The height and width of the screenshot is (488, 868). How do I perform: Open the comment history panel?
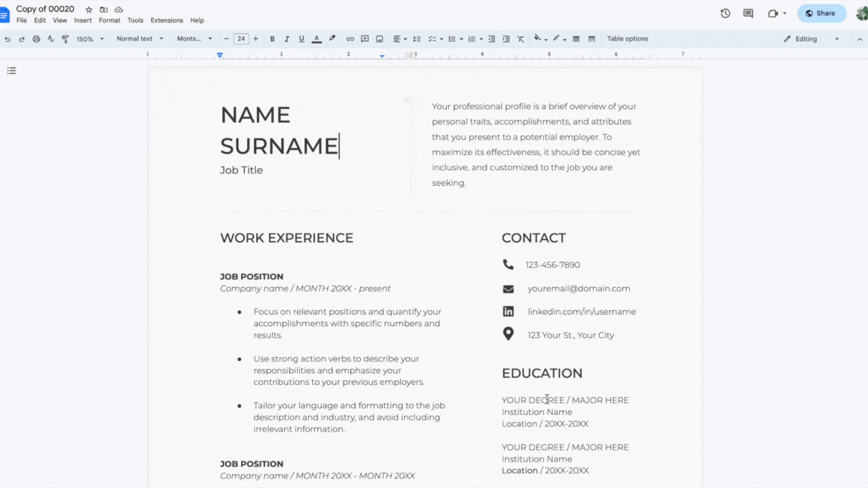click(748, 14)
